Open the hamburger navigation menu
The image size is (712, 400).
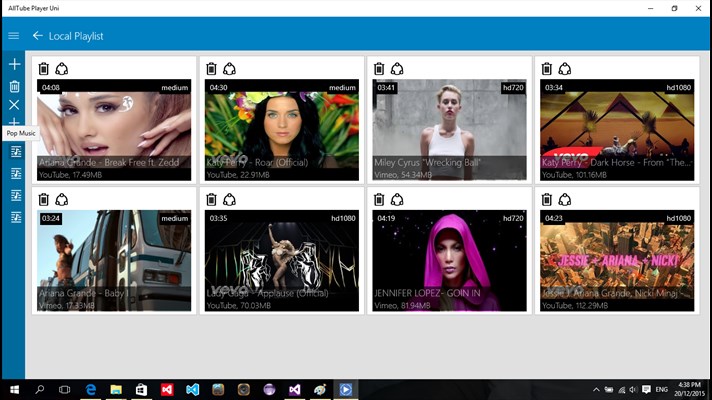tap(14, 35)
